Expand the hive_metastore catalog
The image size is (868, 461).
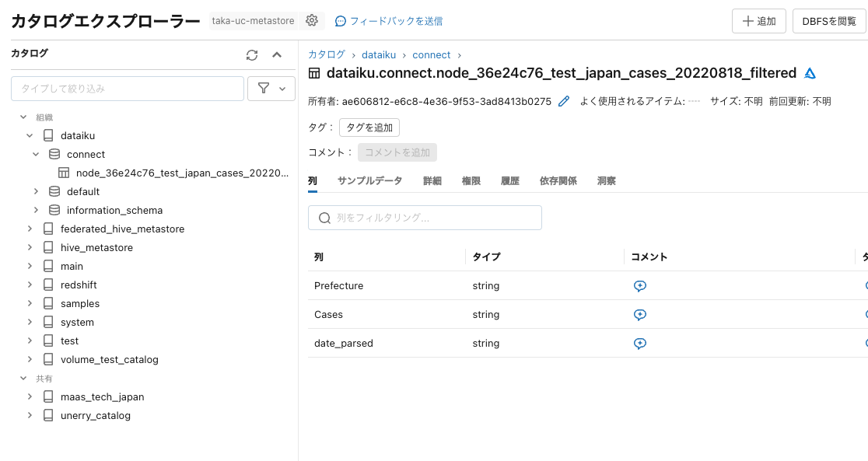pyautogui.click(x=29, y=247)
